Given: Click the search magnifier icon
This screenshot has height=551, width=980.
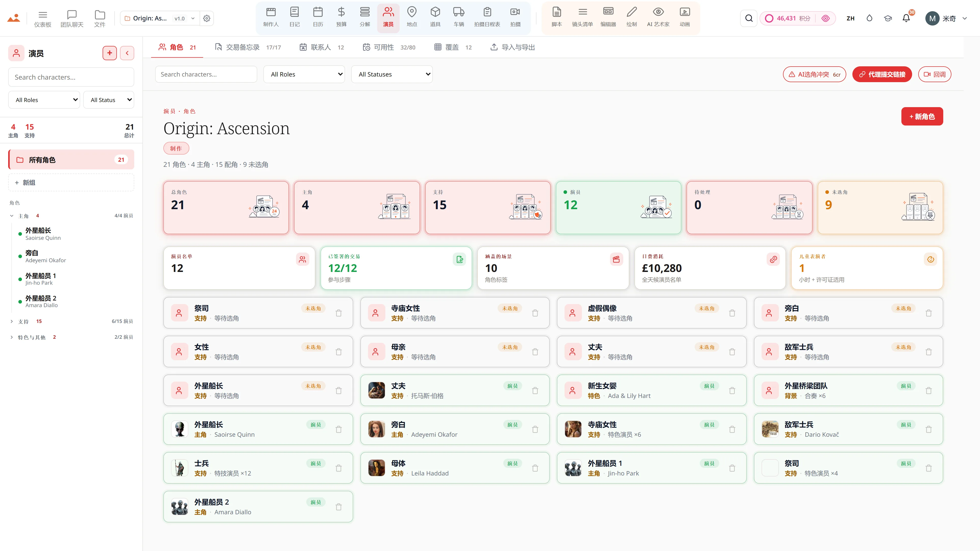Looking at the screenshot, I should (749, 18).
